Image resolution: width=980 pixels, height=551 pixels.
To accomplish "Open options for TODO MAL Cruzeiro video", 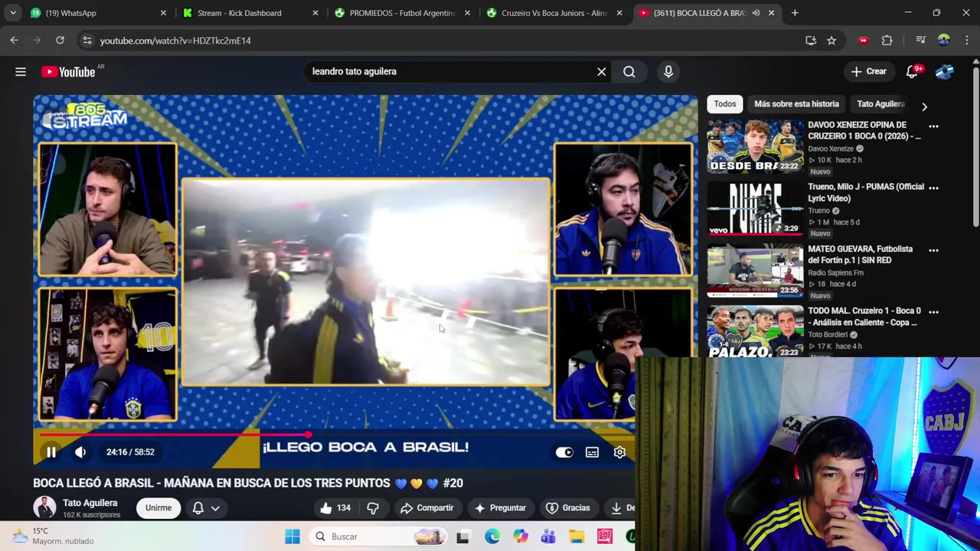I will click(x=933, y=311).
